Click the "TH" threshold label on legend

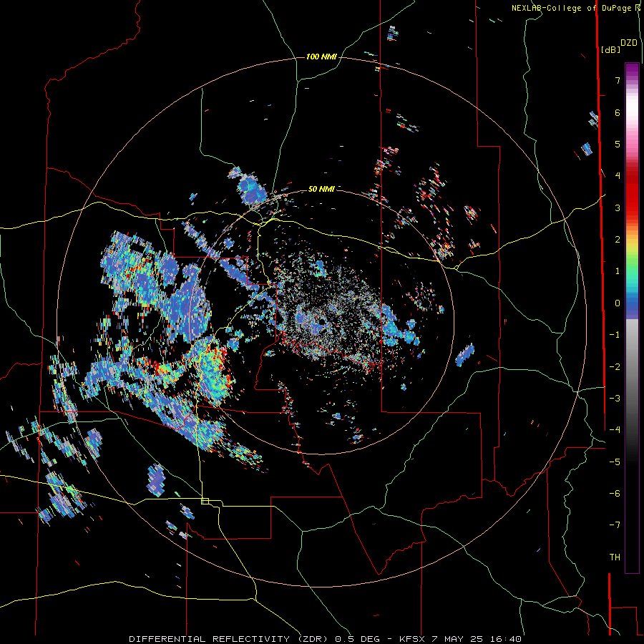(615, 557)
